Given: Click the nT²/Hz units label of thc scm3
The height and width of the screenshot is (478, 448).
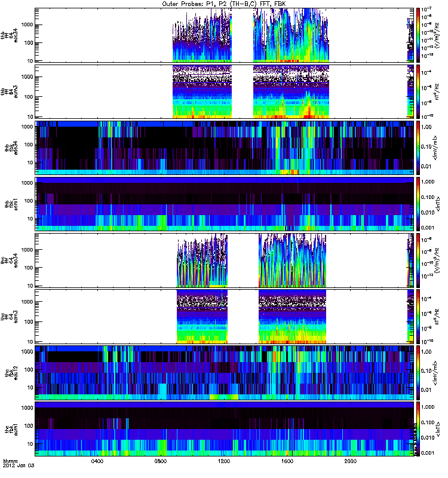Looking at the screenshot, I should coord(437,317).
